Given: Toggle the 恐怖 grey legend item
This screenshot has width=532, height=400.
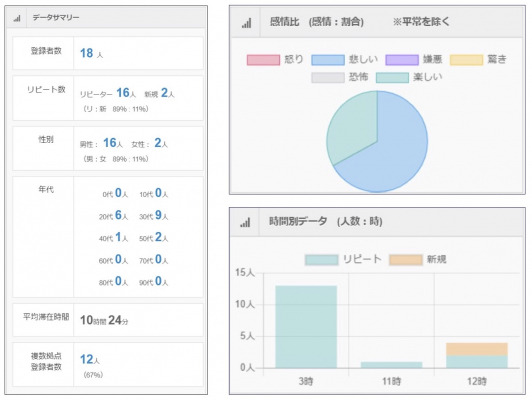Looking at the screenshot, I should point(340,77).
